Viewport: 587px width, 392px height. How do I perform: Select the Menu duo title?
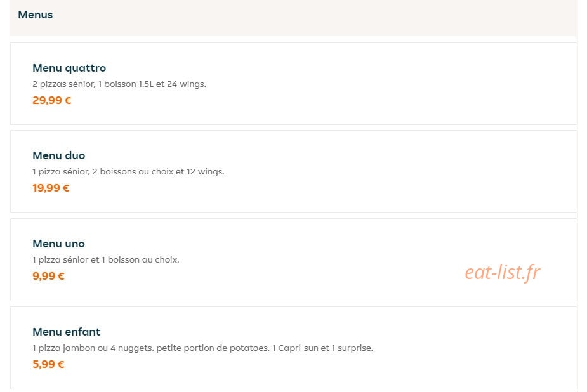pyautogui.click(x=59, y=155)
